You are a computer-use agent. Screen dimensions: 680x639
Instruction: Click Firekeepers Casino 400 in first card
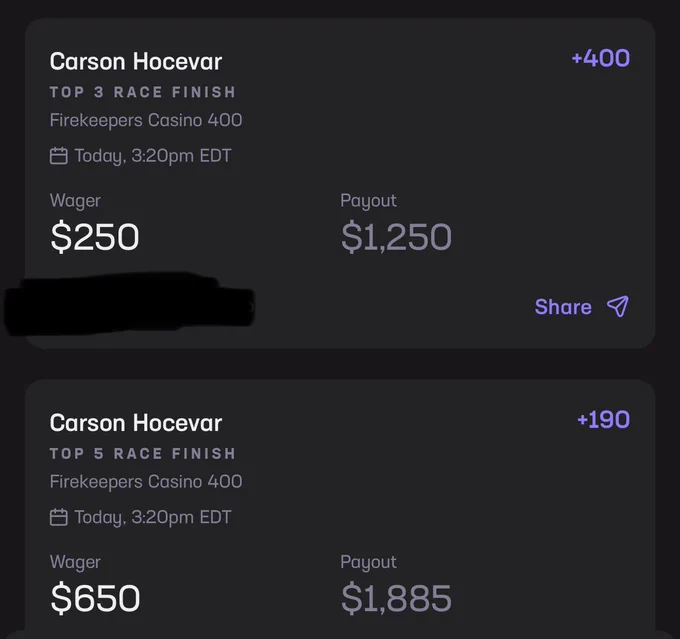(x=146, y=120)
